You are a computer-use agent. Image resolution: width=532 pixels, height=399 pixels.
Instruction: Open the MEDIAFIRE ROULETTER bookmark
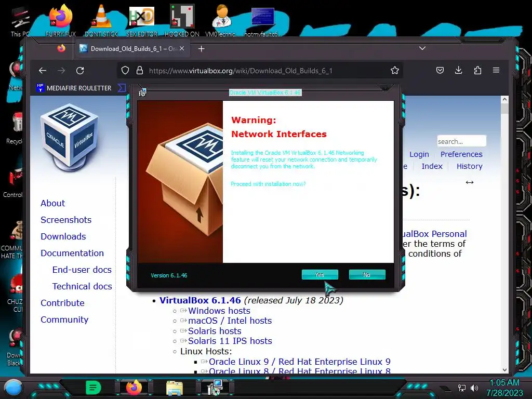[x=74, y=88]
